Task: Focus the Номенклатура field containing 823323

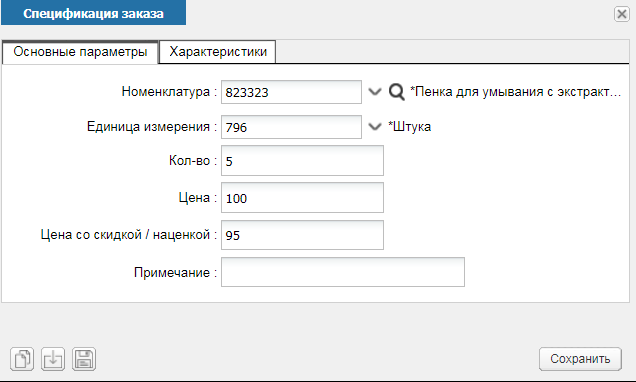Action: tap(291, 92)
